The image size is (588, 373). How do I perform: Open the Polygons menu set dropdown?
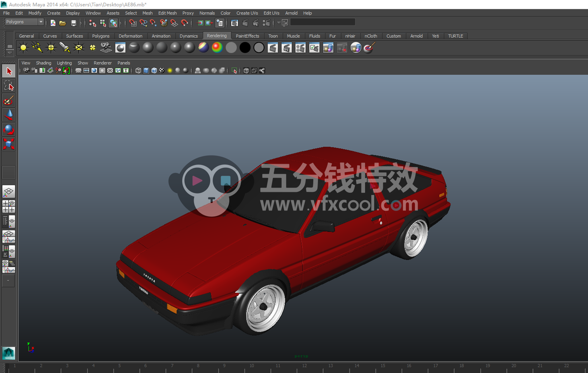pos(24,22)
